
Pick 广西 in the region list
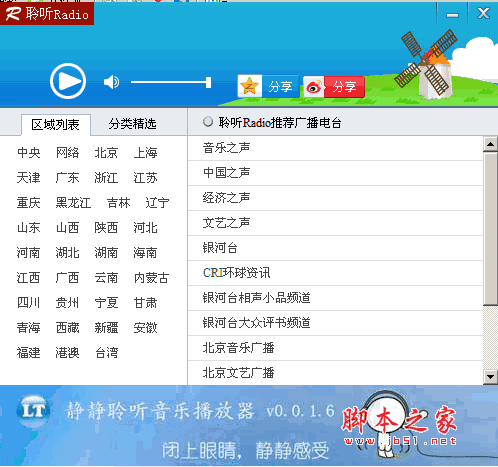point(67,278)
